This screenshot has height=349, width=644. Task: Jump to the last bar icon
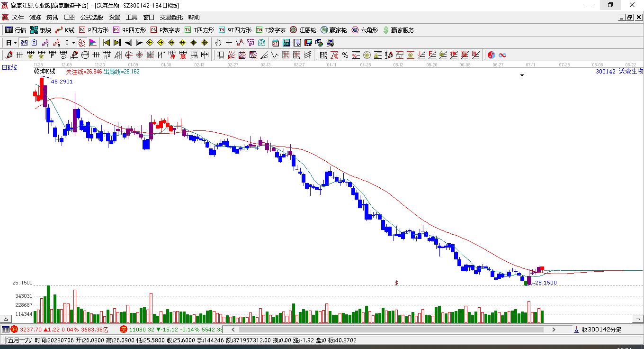coord(117,43)
